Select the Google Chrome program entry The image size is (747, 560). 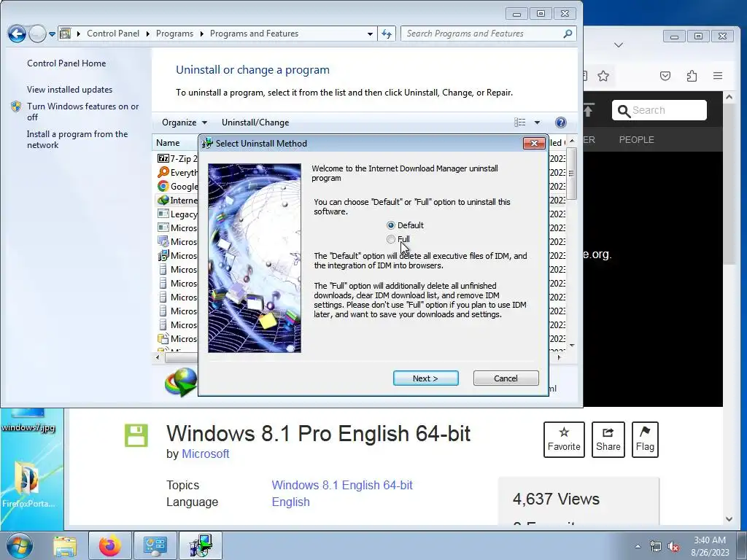177,186
